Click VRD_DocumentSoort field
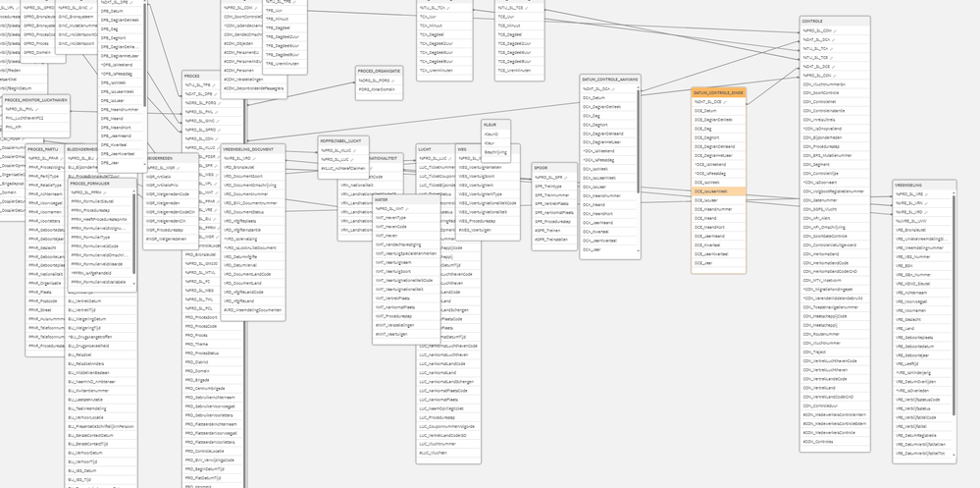 [252, 177]
